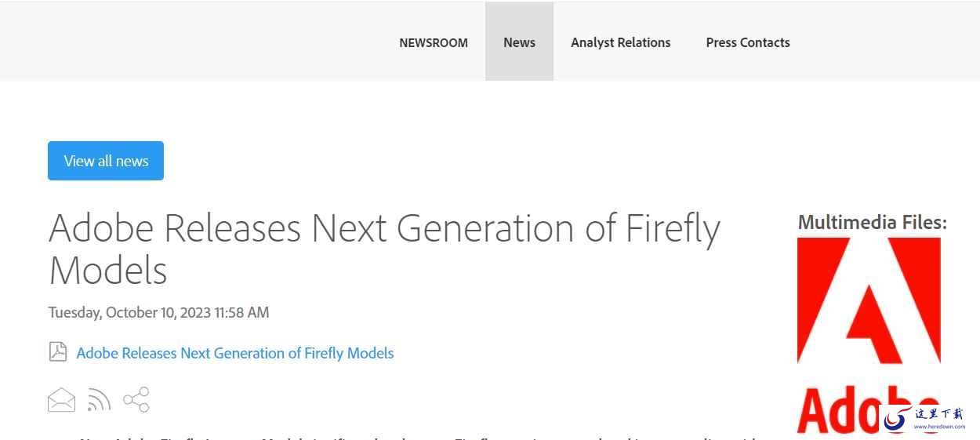This screenshot has width=980, height=440.
Task: Open the Press Contacts page
Action: [748, 42]
